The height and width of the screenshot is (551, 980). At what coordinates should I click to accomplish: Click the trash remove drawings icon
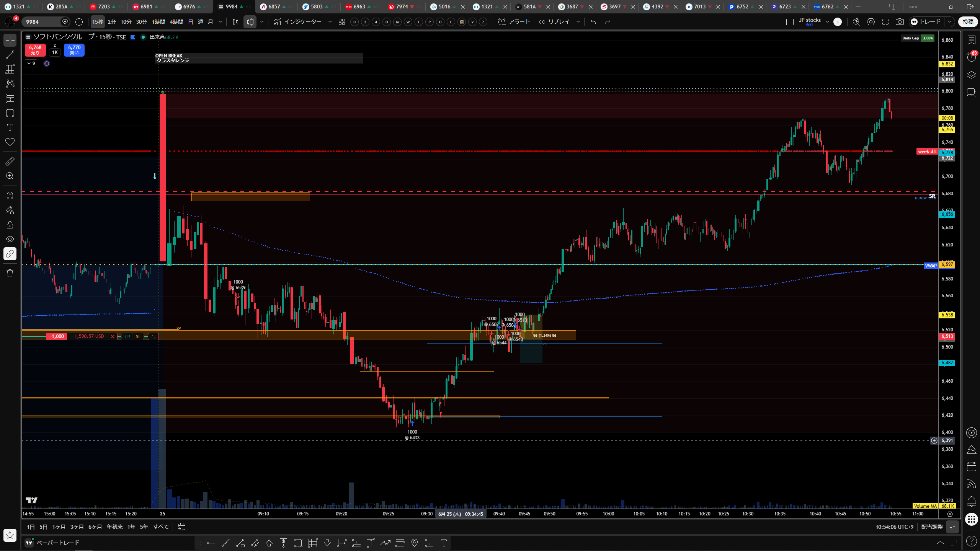click(10, 273)
